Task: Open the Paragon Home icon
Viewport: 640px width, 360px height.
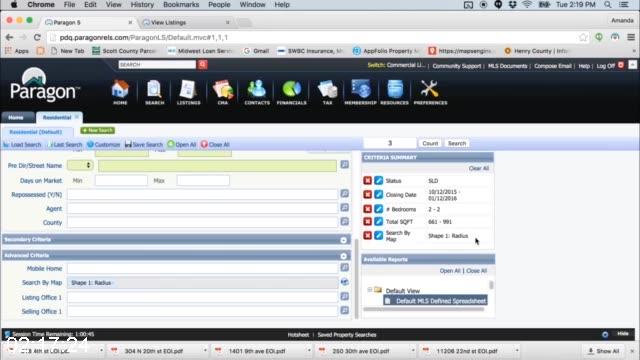Action: click(120, 92)
